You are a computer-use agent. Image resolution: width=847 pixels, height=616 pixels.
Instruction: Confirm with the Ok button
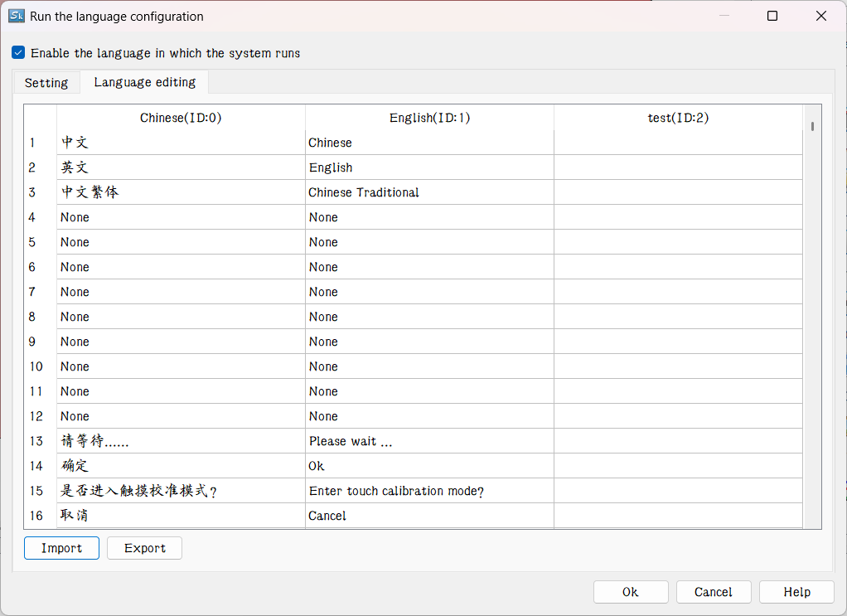click(630, 592)
